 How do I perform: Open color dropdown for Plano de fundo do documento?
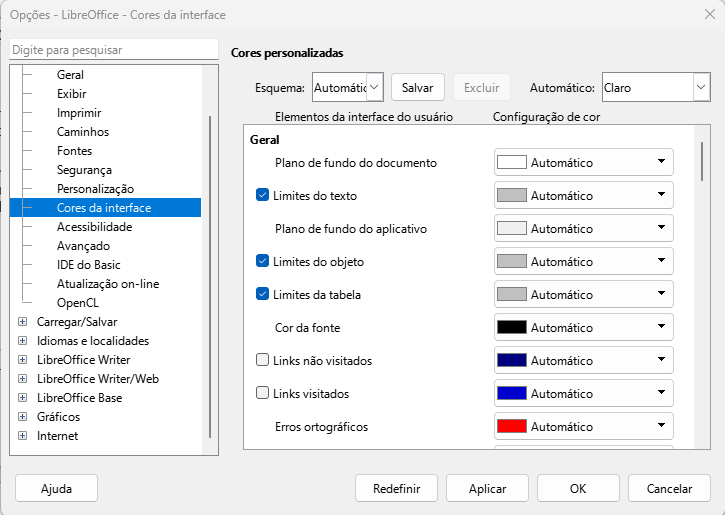pos(584,162)
